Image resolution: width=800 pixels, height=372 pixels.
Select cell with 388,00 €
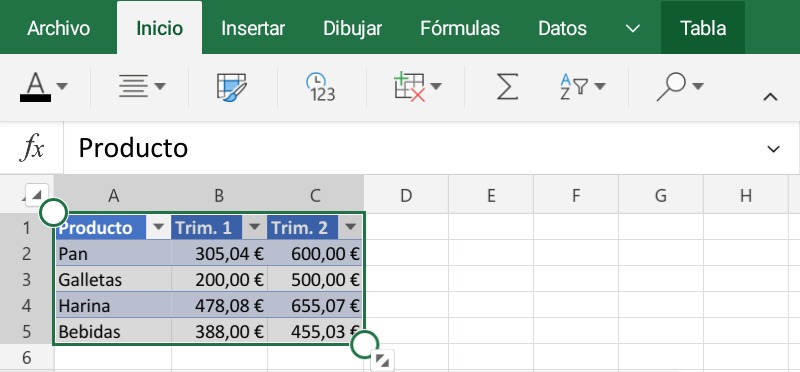[x=219, y=331]
